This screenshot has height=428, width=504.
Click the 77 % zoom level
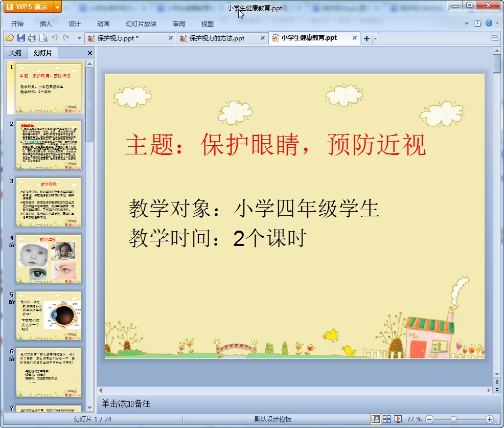click(414, 419)
